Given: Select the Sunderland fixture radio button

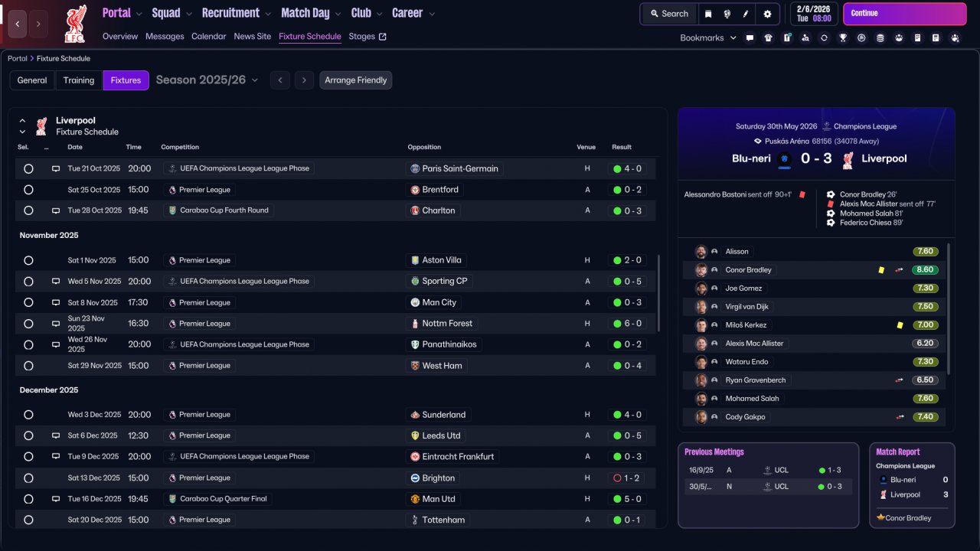Looking at the screenshot, I should (28, 415).
